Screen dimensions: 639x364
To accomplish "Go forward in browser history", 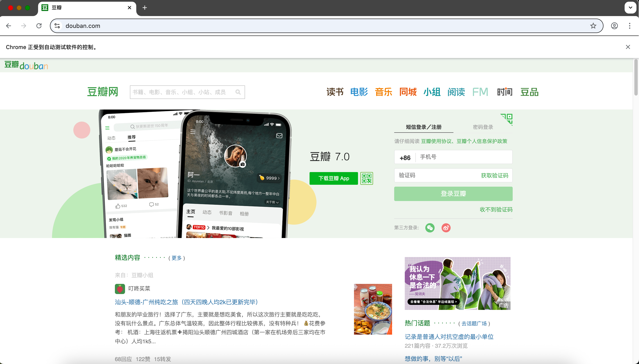I will click(x=24, y=26).
